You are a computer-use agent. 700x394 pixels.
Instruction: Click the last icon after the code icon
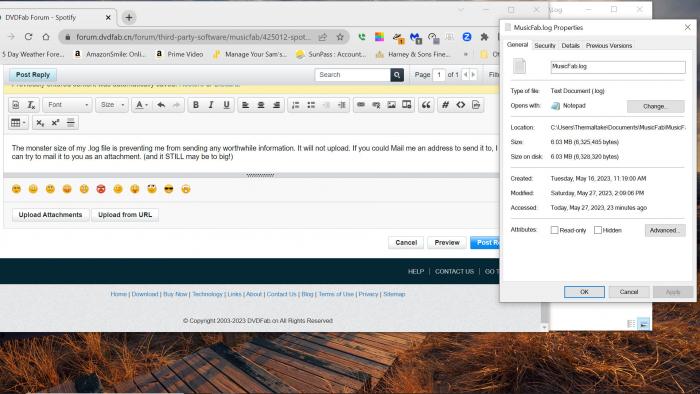(476, 105)
